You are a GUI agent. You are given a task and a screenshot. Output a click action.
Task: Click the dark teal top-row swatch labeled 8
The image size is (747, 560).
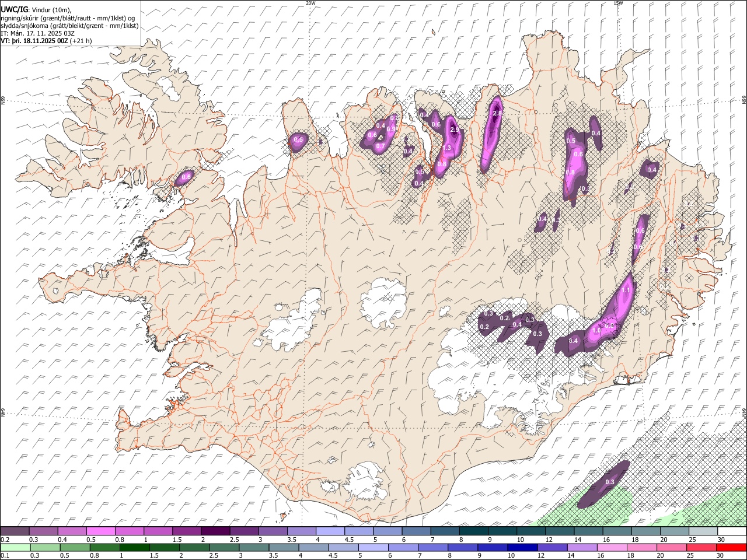pyautogui.click(x=473, y=531)
